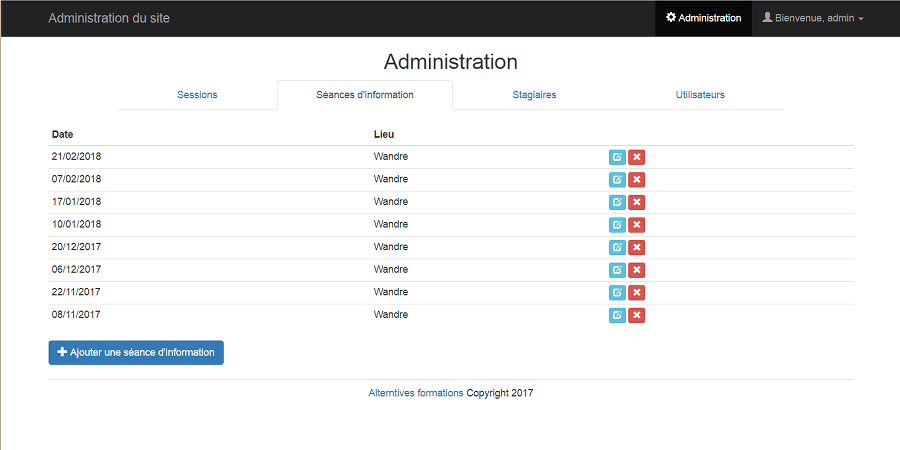Edit the 06/12/2017 information session

pyautogui.click(x=617, y=270)
